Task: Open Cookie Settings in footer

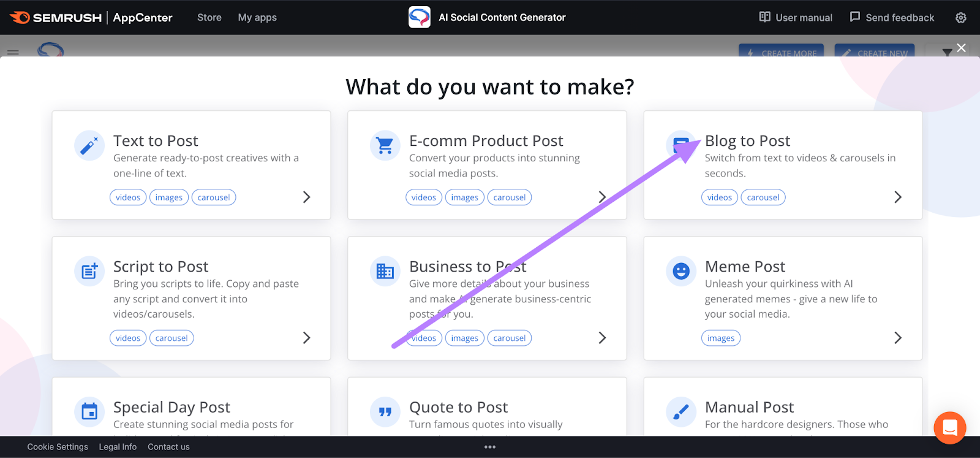Action: [x=58, y=447]
